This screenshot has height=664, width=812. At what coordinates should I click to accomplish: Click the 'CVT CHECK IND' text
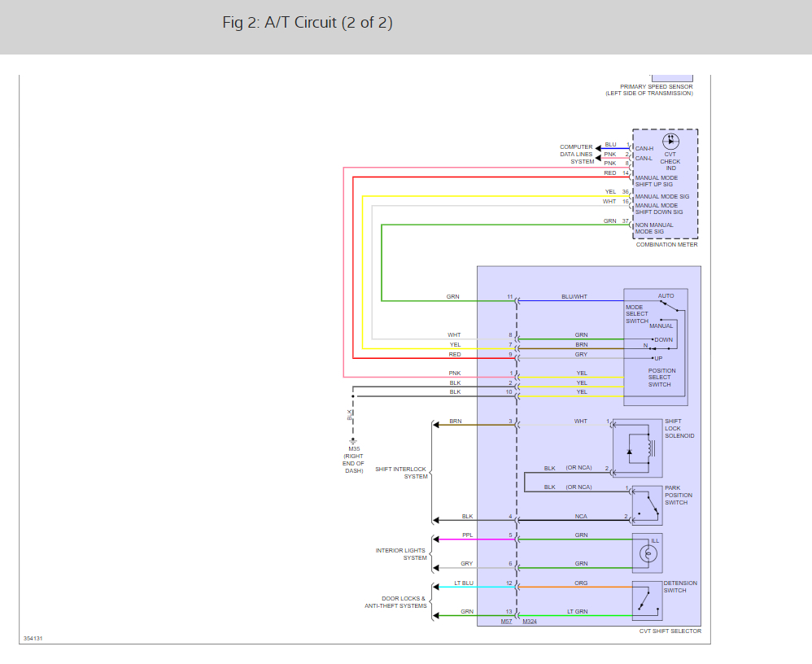pyautogui.click(x=670, y=161)
